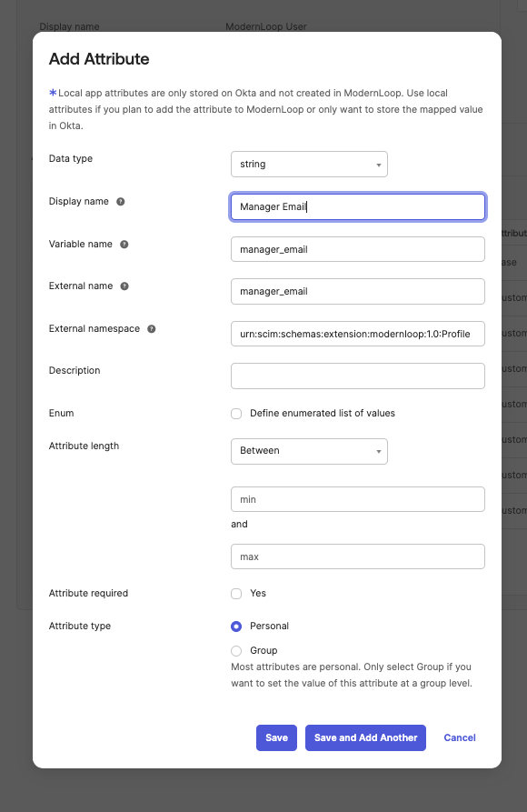Viewport: 527px width, 812px height.
Task: Focus the External name input field
Action: [x=358, y=292]
